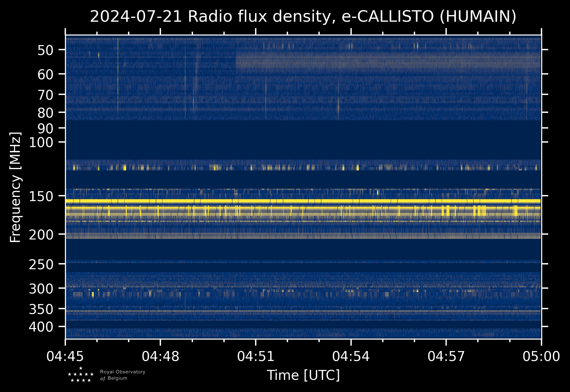570x392 pixels.
Task: Click the 04:51 time tick label
Action: (256, 356)
